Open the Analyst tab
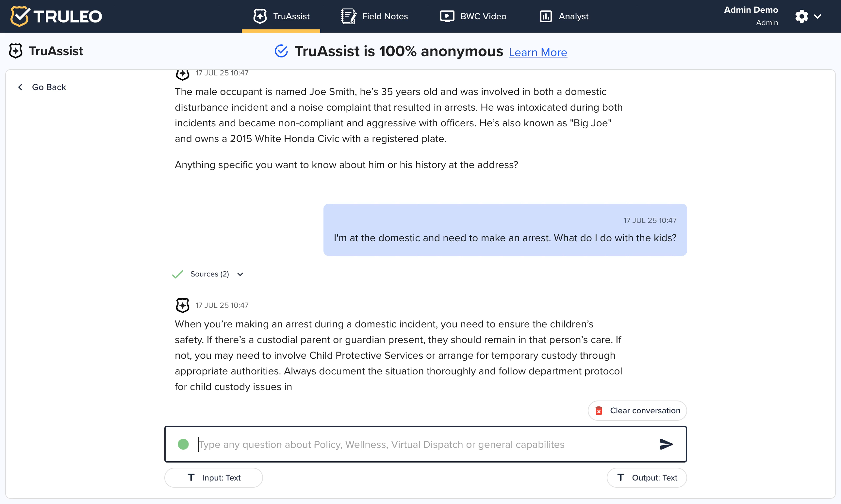The image size is (841, 504). coord(564,16)
